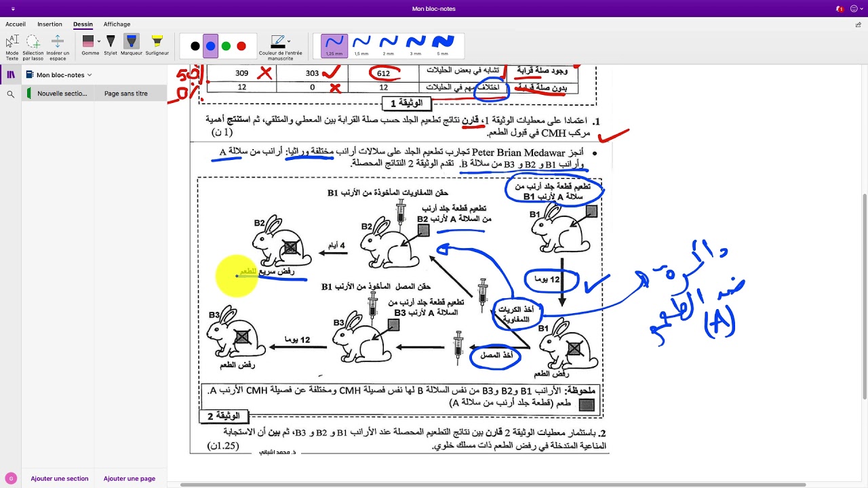Open the Insertion ribbon tab
Screen dimensions: 868x488
click(50, 24)
